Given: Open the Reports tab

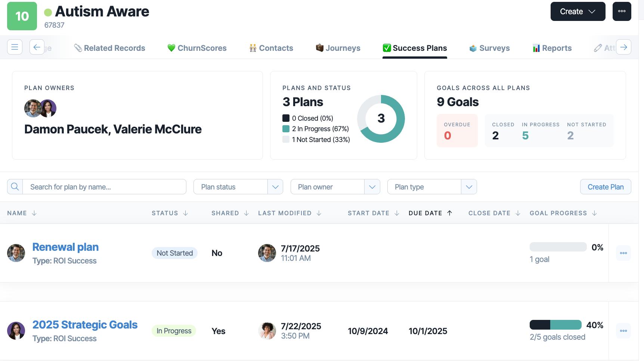Looking at the screenshot, I should [552, 48].
